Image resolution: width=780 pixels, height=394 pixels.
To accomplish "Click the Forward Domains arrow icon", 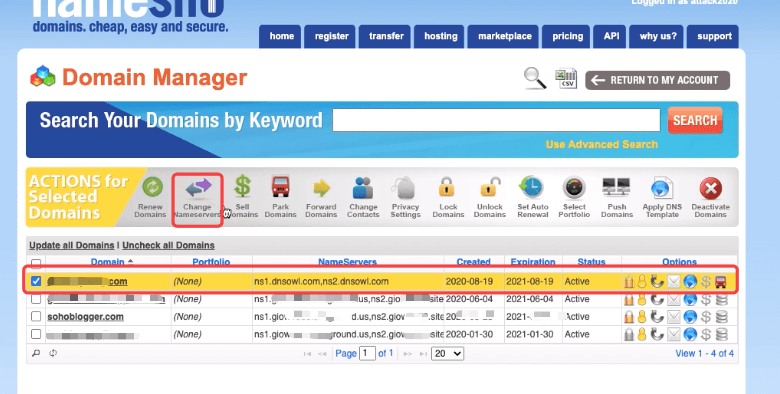I will tap(321, 189).
